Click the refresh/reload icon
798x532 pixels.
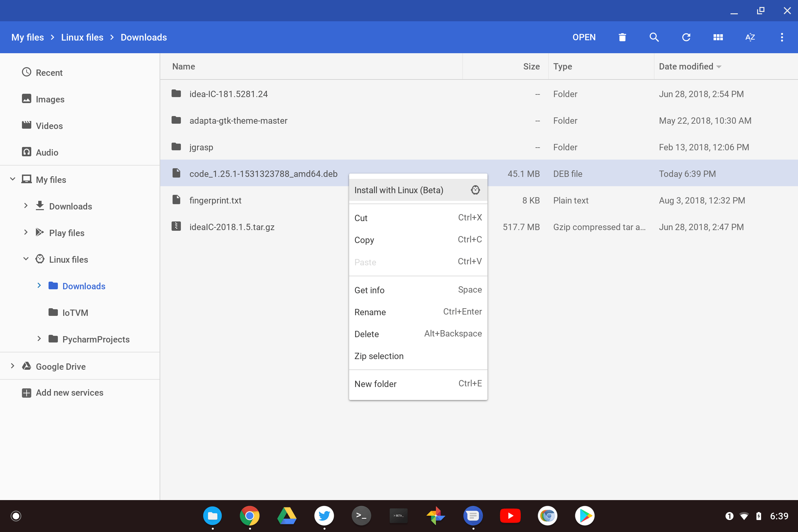point(686,37)
